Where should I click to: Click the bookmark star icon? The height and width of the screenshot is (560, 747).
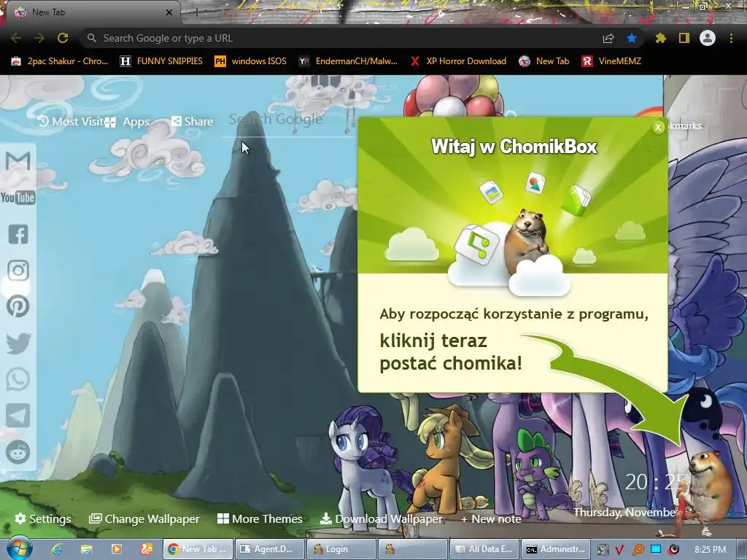pos(632,38)
